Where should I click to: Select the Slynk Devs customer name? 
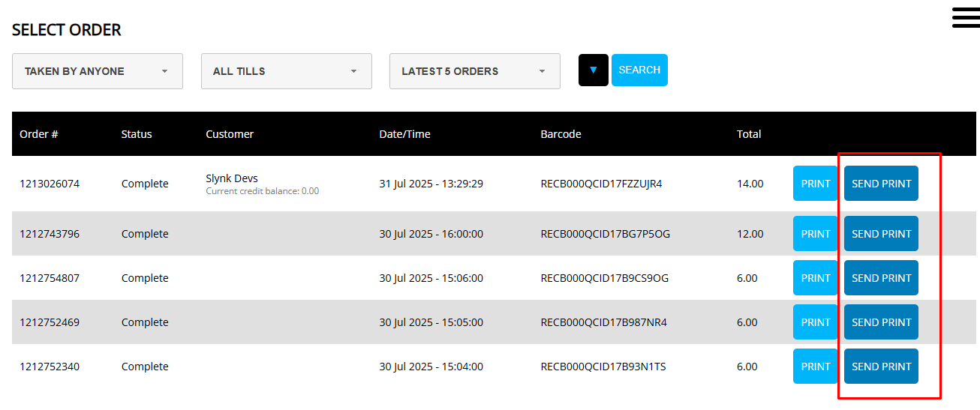pos(232,178)
